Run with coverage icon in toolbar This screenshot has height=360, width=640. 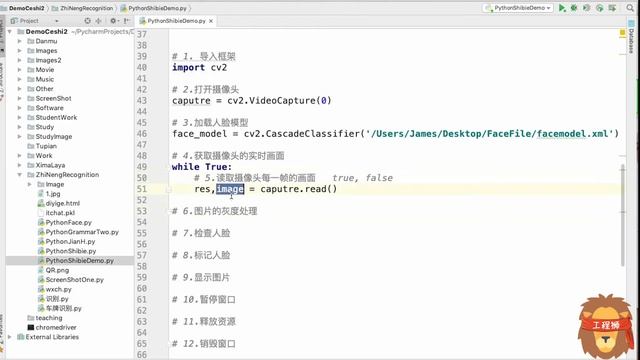tap(587, 8)
